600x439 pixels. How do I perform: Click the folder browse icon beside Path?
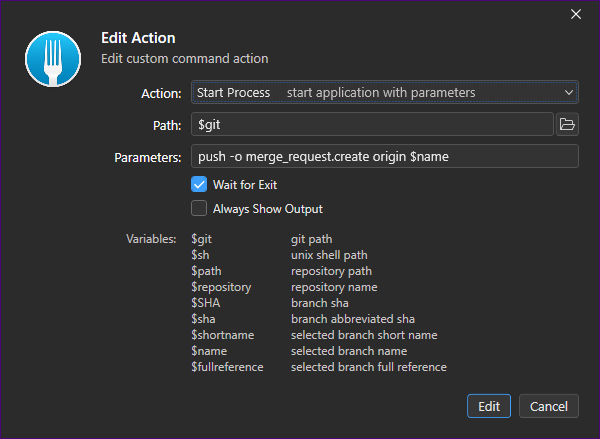pyautogui.click(x=567, y=124)
